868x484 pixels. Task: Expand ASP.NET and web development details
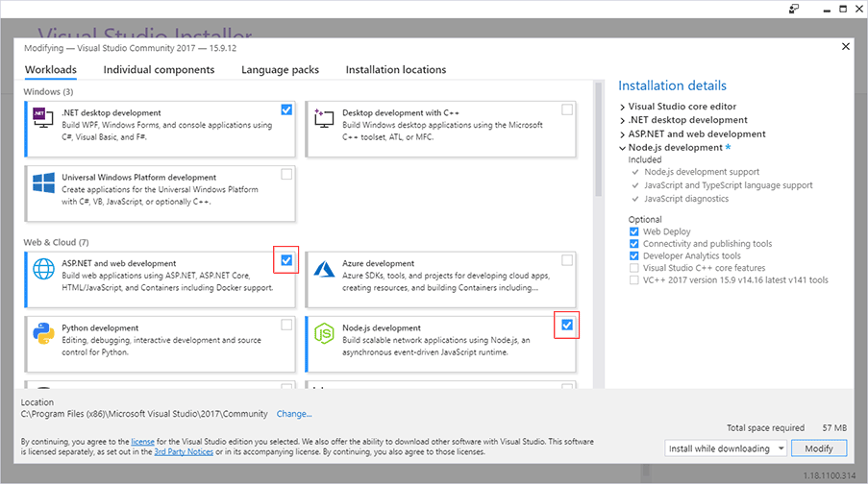[x=622, y=134]
